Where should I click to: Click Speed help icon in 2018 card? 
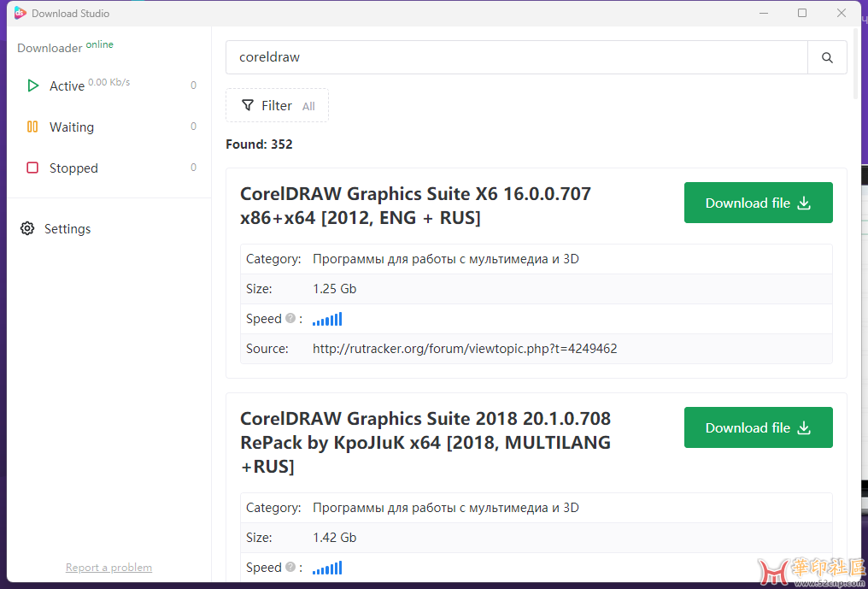[290, 567]
